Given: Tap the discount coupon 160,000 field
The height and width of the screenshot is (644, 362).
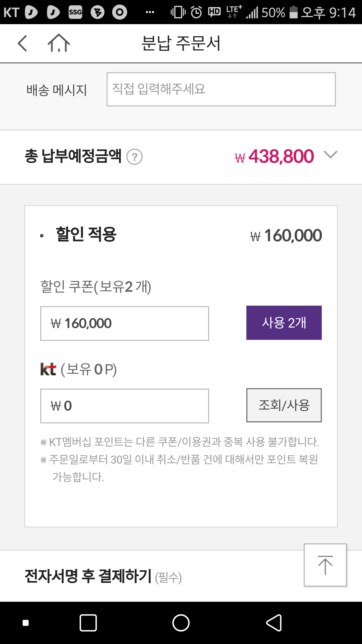Looking at the screenshot, I should (x=124, y=324).
